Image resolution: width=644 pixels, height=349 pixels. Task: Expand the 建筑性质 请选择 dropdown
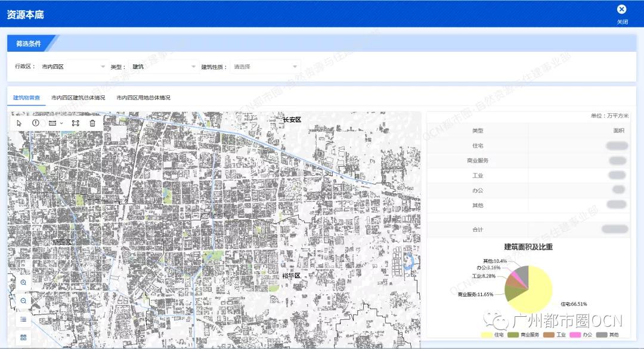[x=265, y=67]
